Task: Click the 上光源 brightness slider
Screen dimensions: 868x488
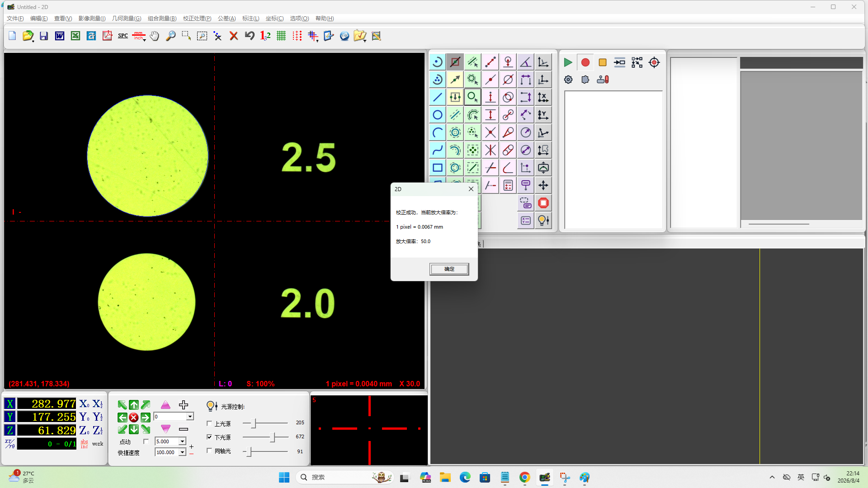Action: 265,423
